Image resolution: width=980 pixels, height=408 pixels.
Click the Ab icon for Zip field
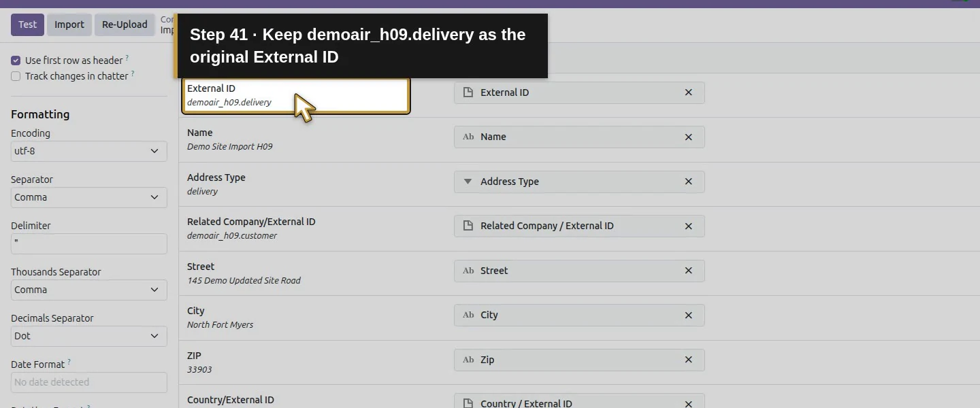coord(468,360)
